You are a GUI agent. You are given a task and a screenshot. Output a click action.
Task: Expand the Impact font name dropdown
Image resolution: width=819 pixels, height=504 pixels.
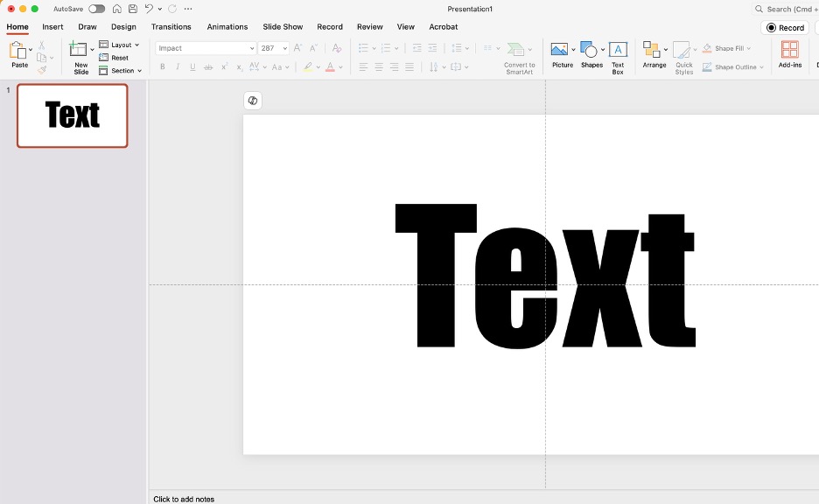point(252,49)
